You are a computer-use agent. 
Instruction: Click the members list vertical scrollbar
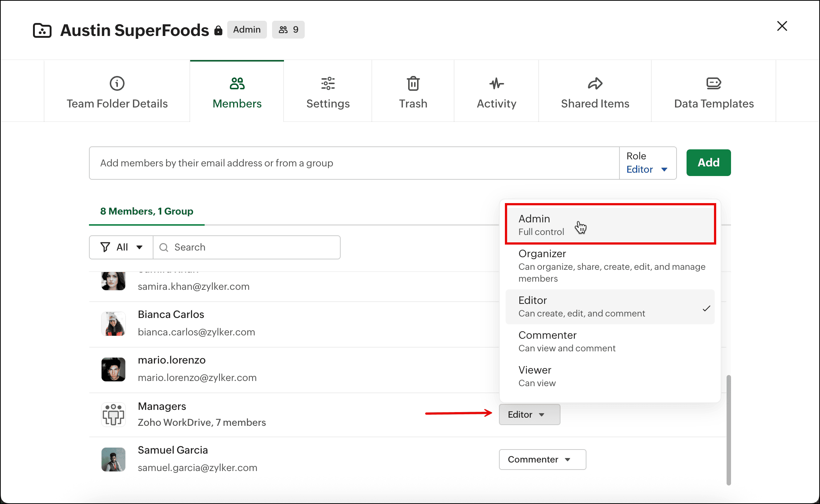[x=728, y=430]
